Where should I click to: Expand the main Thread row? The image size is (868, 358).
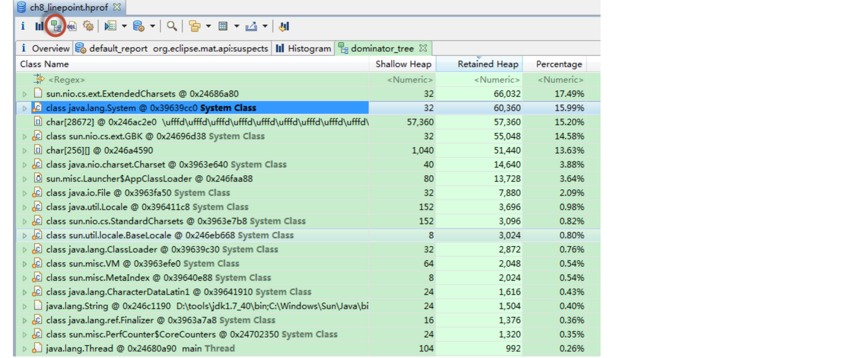25,349
